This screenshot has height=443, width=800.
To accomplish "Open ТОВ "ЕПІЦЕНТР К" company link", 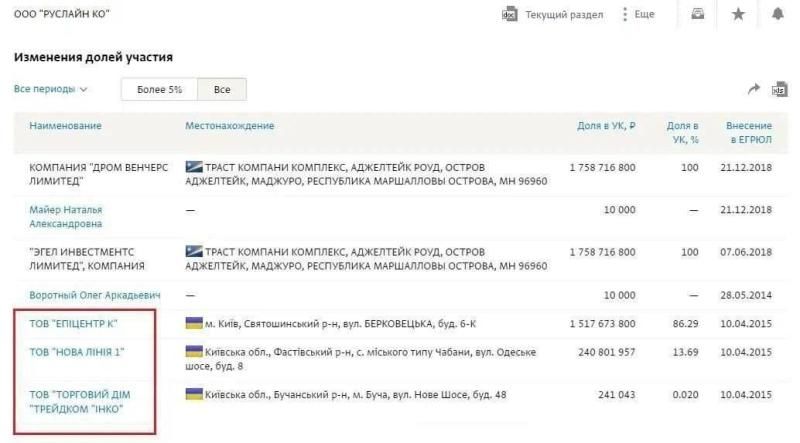I will click(x=74, y=325).
